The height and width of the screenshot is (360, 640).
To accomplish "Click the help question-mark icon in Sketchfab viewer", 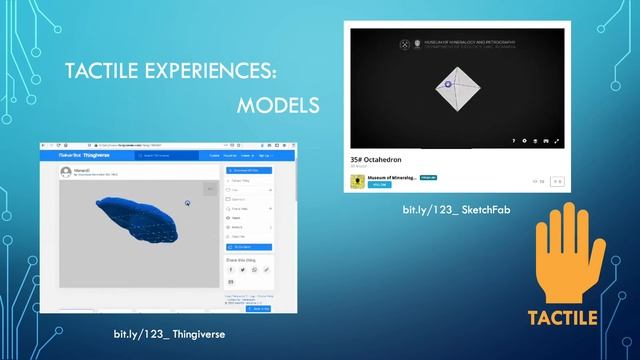I will (513, 141).
